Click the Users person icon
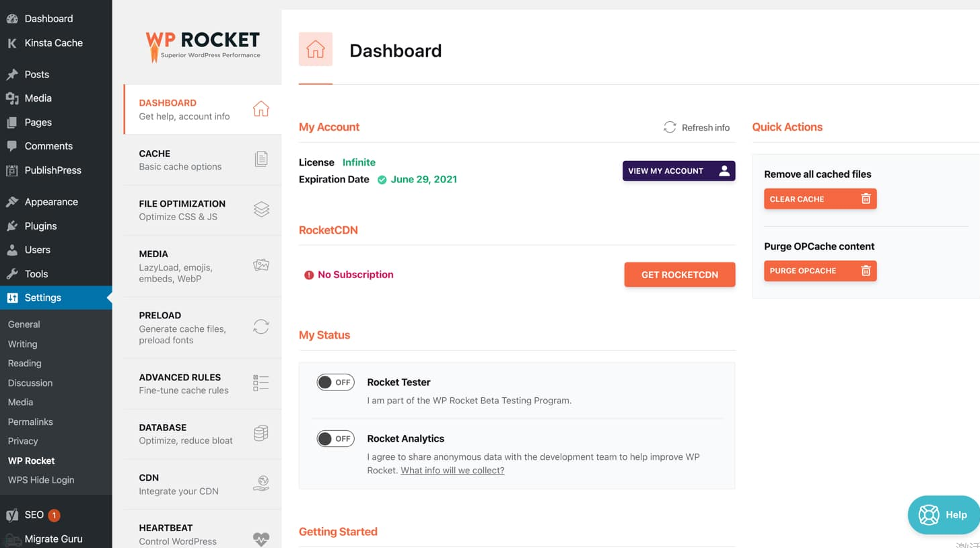This screenshot has width=980, height=548. (x=12, y=250)
